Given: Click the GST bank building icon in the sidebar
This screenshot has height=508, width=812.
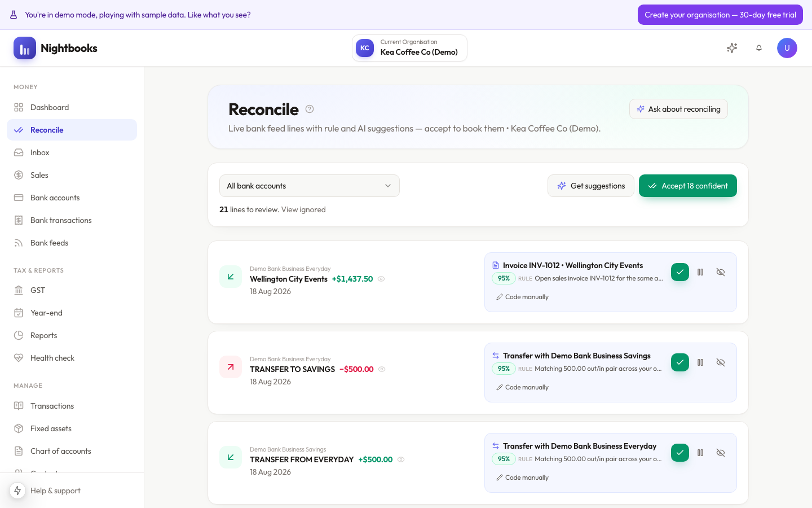Looking at the screenshot, I should (x=19, y=290).
